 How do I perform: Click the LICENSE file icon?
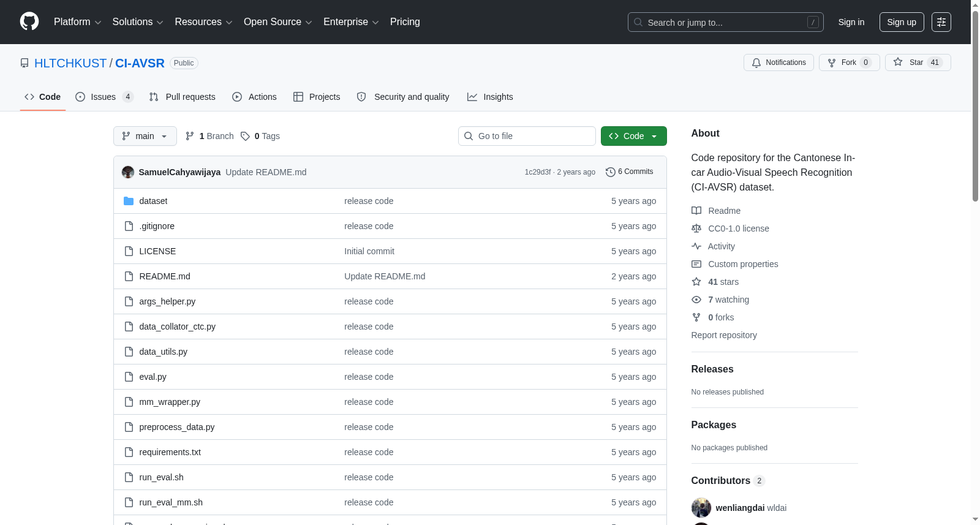point(129,251)
